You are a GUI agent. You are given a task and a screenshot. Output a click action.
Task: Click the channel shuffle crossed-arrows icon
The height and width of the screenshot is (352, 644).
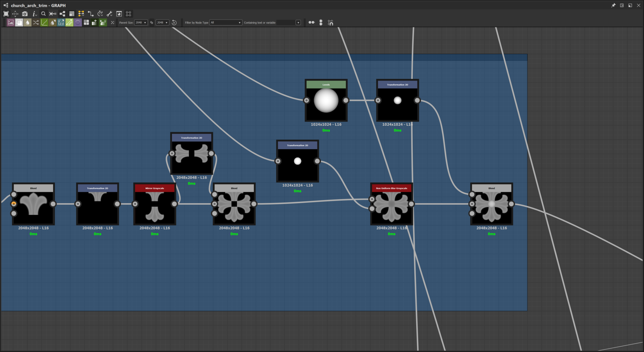click(36, 23)
